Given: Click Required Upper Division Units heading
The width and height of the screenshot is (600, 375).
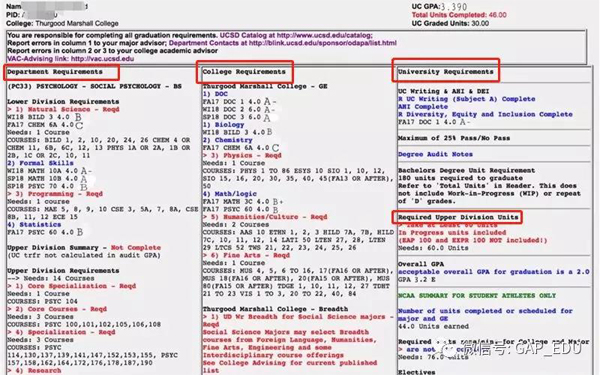Looking at the screenshot, I should [458, 217].
